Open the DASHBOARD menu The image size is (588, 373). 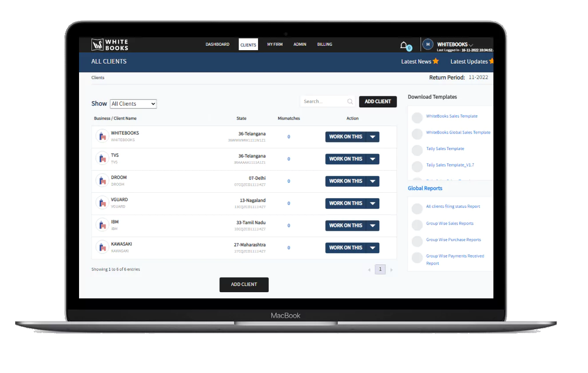click(x=218, y=44)
